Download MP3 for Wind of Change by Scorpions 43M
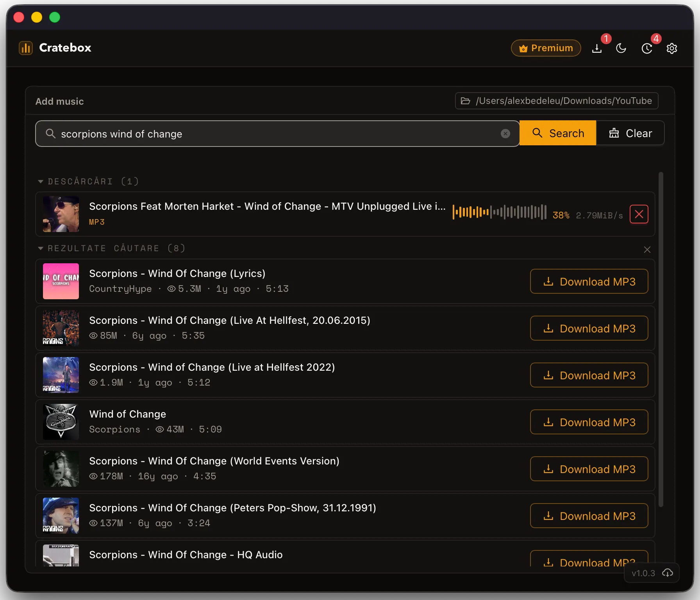 (589, 422)
